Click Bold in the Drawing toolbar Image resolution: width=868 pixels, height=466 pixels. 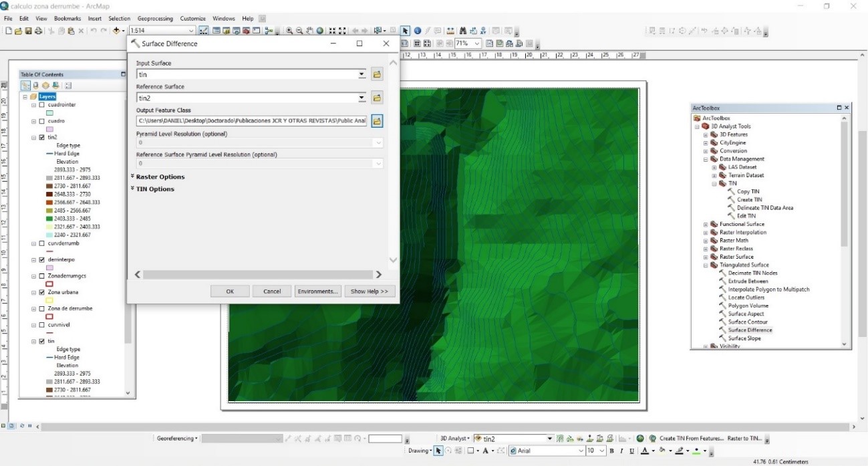tap(611, 451)
